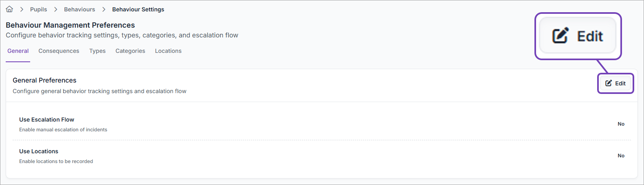
Task: Click the Behaviour Settings breadcrumb
Action: coord(138,9)
